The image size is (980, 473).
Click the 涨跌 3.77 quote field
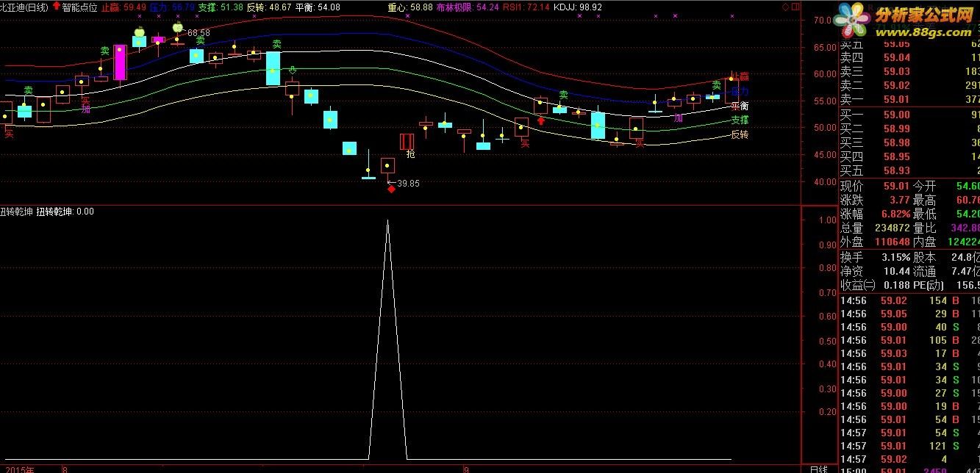875,200
